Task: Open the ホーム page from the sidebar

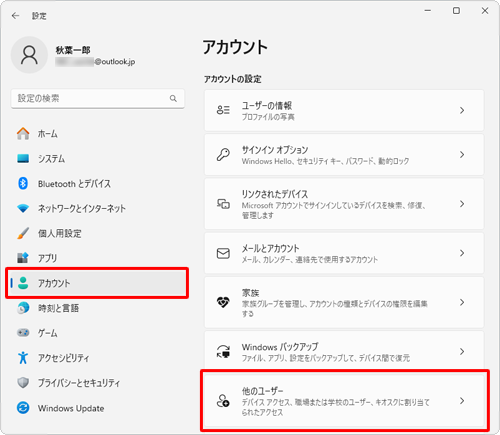Action: pyautogui.click(x=97, y=134)
